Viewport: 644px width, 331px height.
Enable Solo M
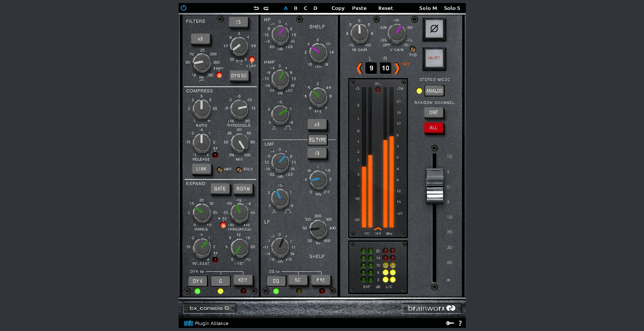click(428, 8)
